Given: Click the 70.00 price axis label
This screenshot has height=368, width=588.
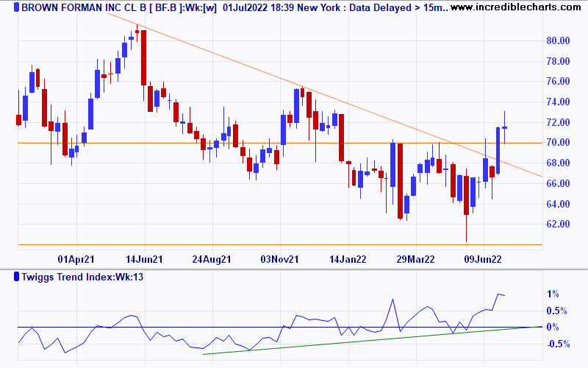Looking at the screenshot, I should [x=558, y=142].
